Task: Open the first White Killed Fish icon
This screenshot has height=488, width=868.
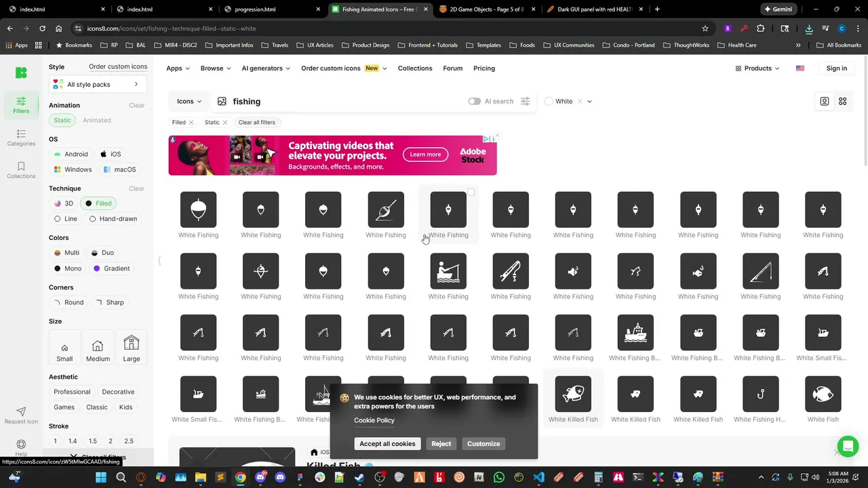Action: (x=573, y=394)
